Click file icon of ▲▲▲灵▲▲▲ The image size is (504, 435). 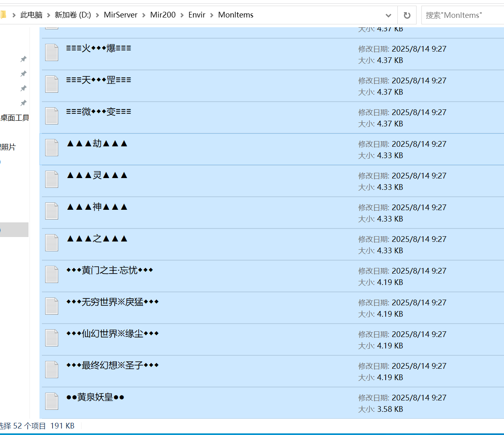click(52, 179)
